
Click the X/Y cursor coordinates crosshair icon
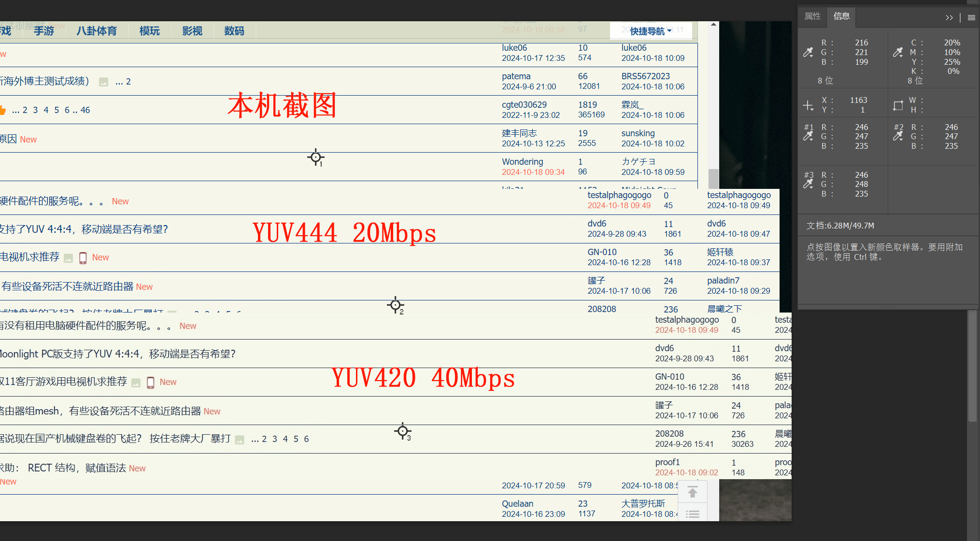[808, 106]
